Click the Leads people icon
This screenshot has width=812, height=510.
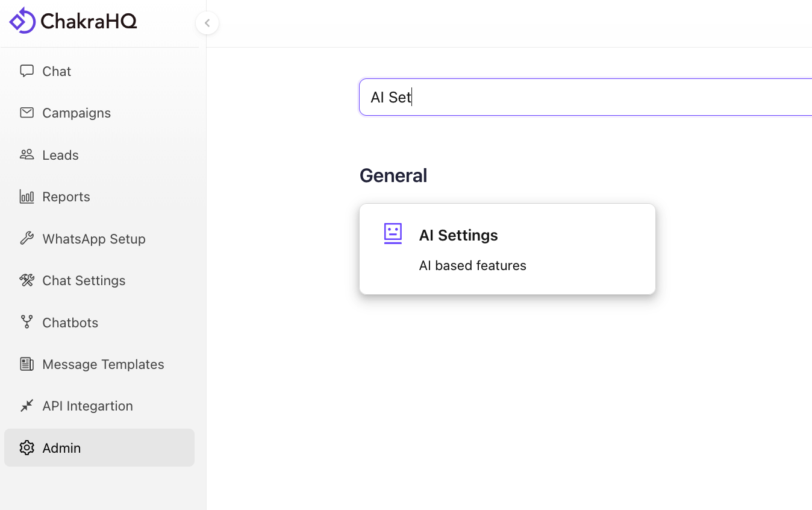(27, 155)
